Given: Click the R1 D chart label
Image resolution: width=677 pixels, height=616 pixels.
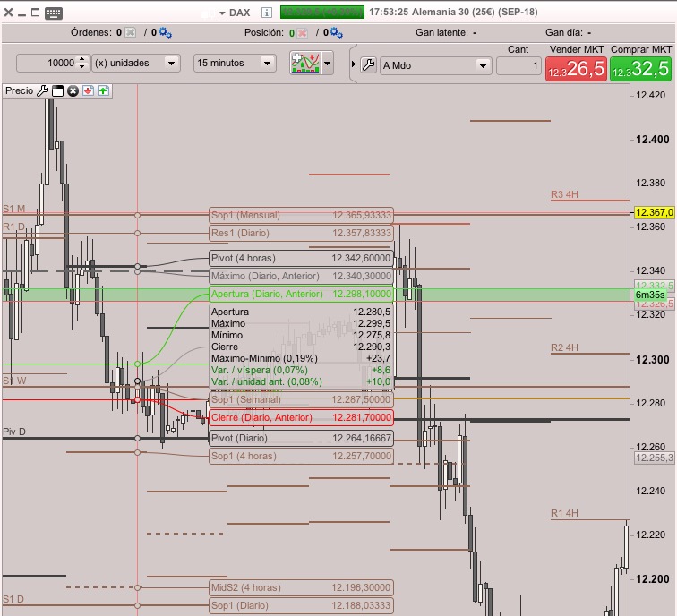Looking at the screenshot, I should [x=13, y=227].
